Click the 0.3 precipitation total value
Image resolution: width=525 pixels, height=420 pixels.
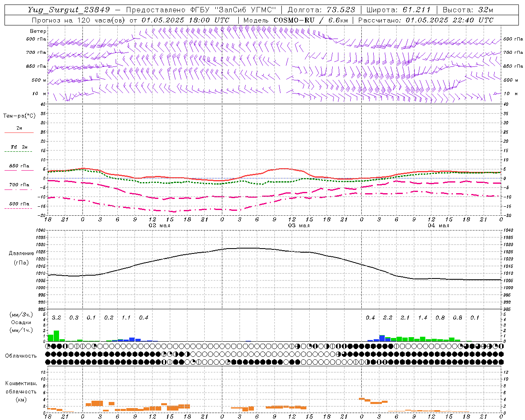click(74, 317)
